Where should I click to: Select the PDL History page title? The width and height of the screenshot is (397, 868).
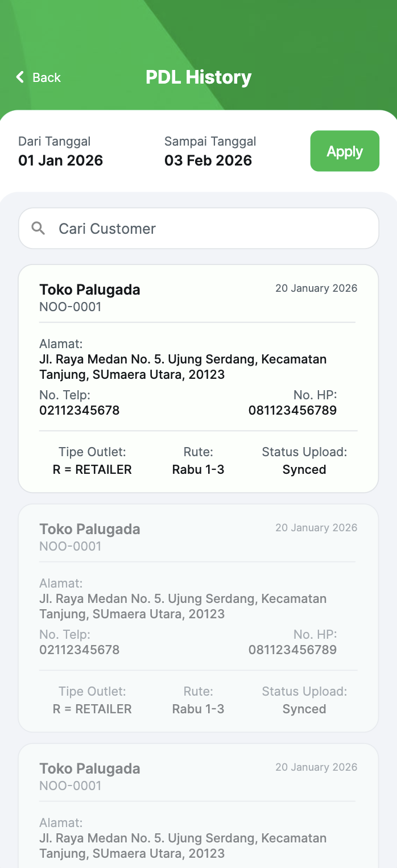[198, 77]
